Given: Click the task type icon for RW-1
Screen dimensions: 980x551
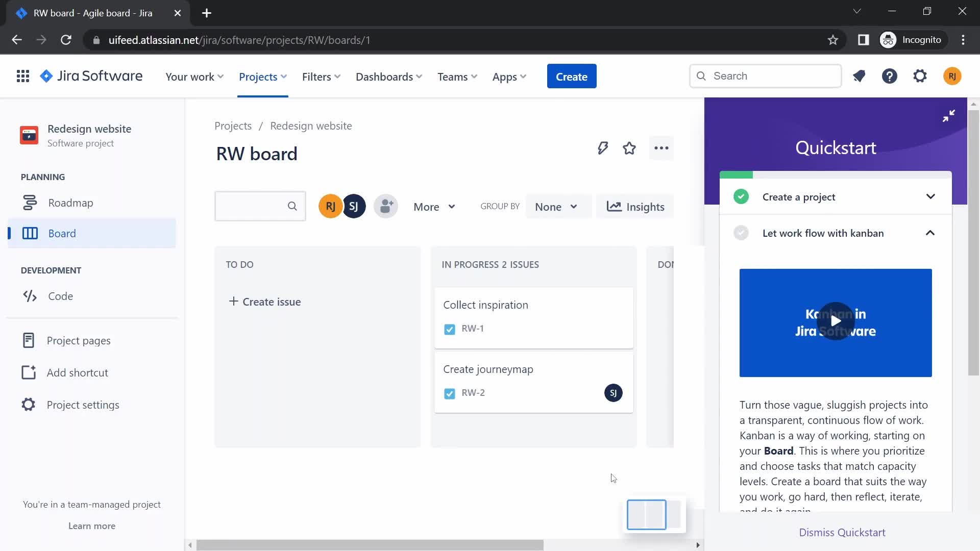Looking at the screenshot, I should [450, 329].
